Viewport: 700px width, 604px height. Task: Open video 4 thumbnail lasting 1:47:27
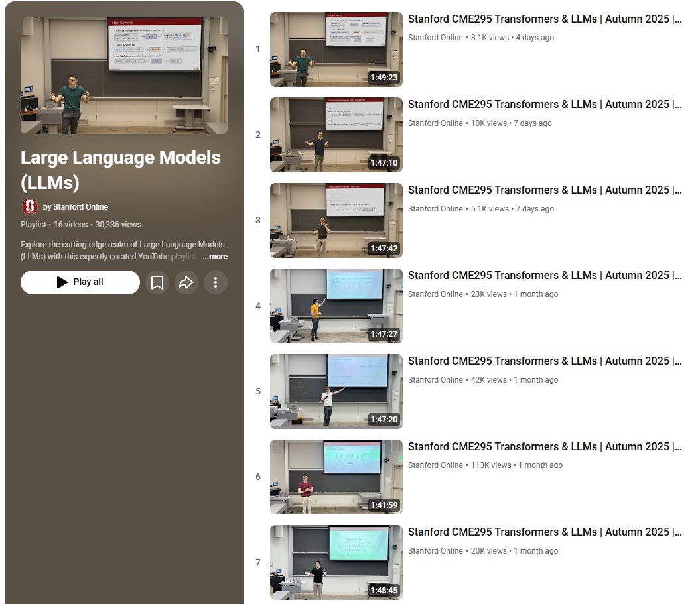point(336,306)
